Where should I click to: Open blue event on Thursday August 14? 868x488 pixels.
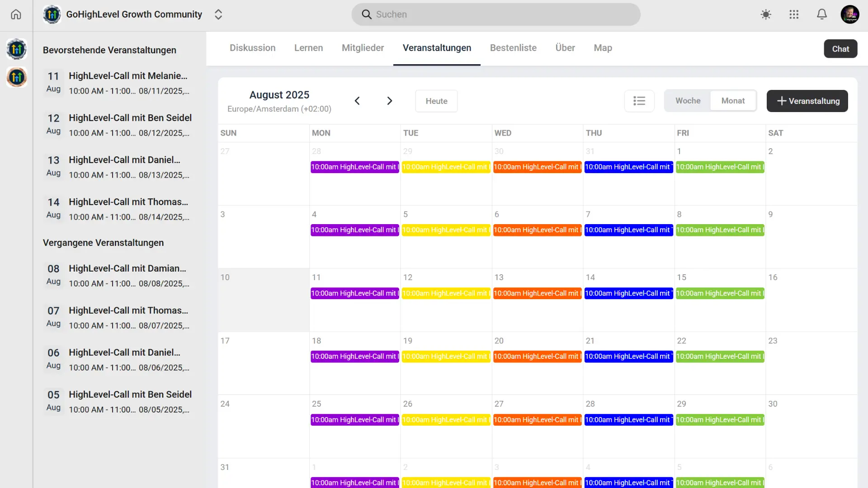[x=628, y=293]
